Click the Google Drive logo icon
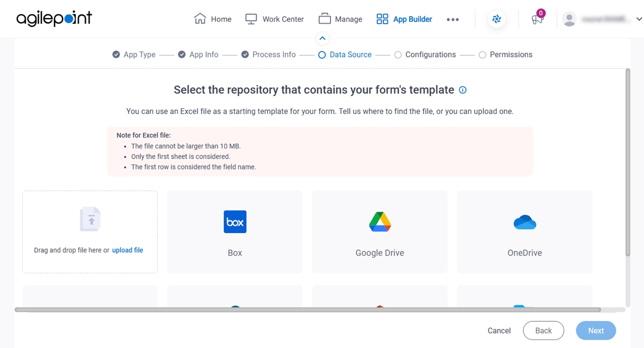Image resolution: width=644 pixels, height=348 pixels. (x=380, y=222)
